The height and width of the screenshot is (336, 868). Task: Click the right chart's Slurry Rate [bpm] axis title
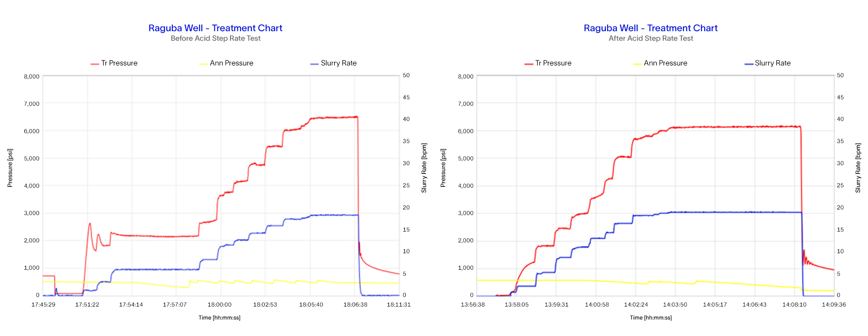[x=858, y=168]
